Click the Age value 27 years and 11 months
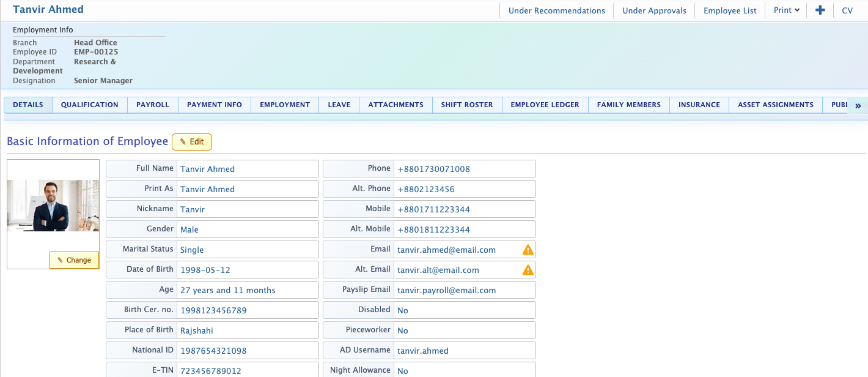The image size is (868, 377). 228,290
